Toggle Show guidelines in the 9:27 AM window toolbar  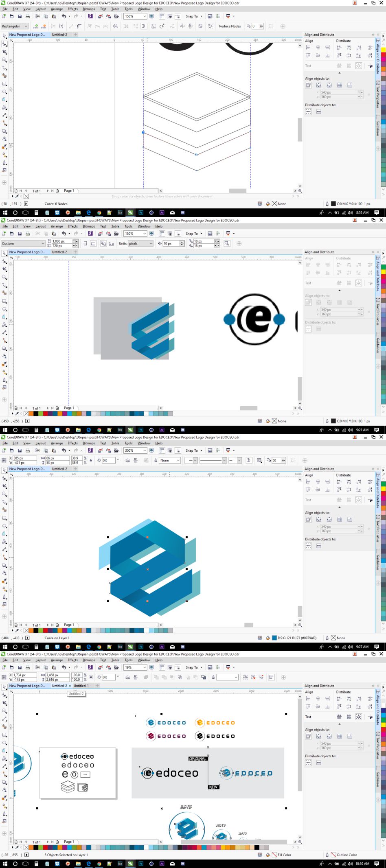[x=178, y=450]
